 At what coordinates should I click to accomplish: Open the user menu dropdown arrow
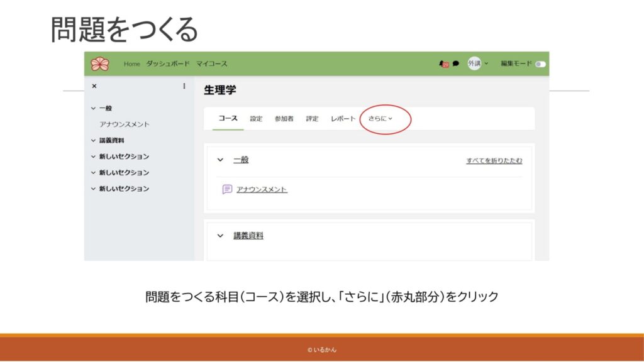tap(486, 64)
